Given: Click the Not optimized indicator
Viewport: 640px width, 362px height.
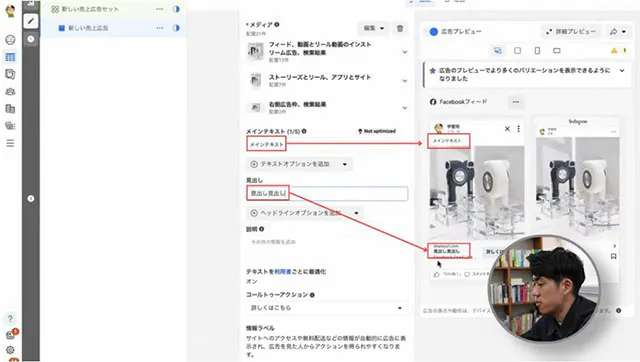Looking at the screenshot, I should (377, 131).
